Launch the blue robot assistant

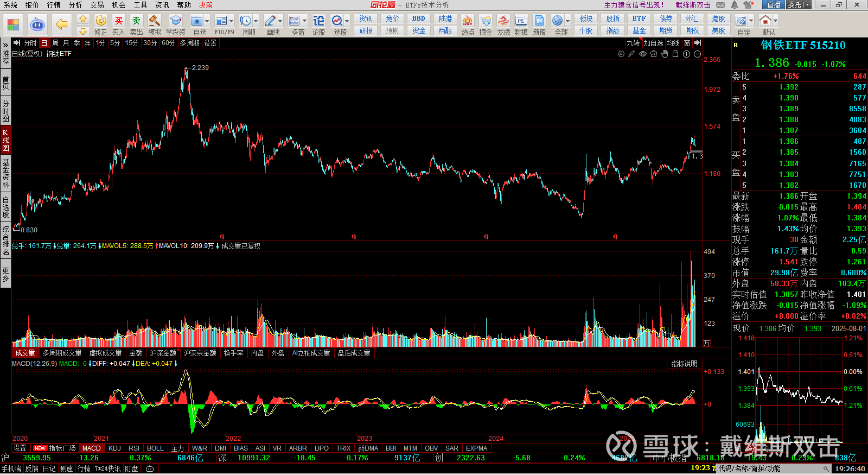(37, 24)
